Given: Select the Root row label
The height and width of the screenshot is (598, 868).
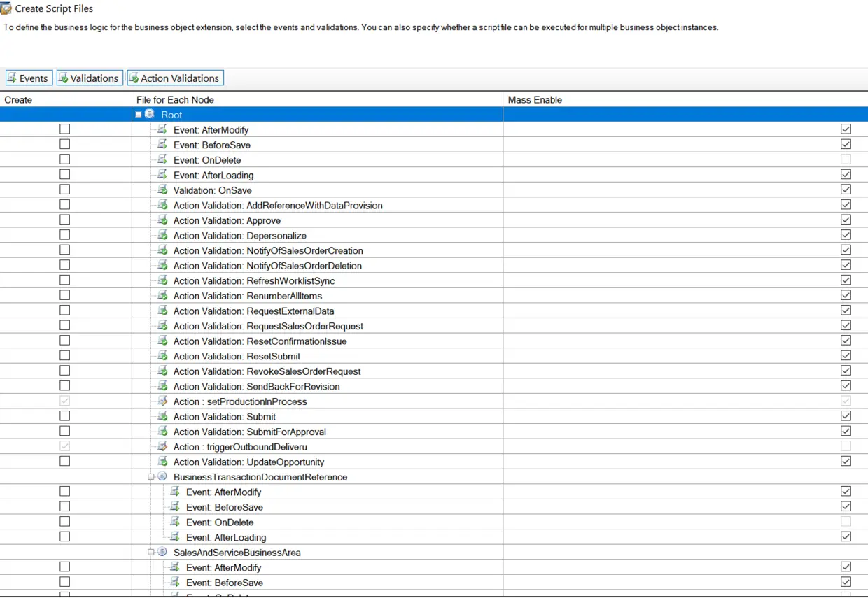Looking at the screenshot, I should [171, 115].
